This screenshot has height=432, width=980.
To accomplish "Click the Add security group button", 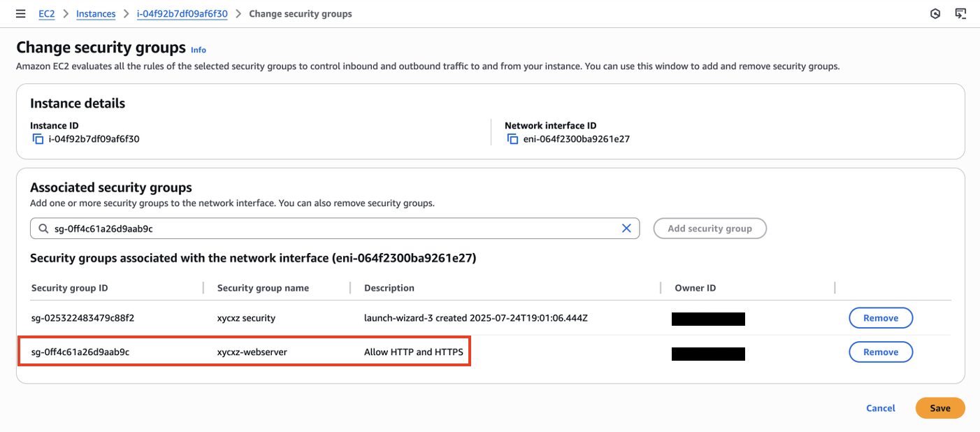I will pos(709,229).
